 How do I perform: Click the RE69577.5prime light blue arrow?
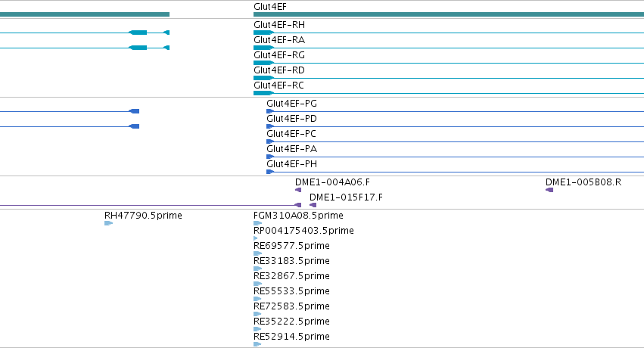257,253
